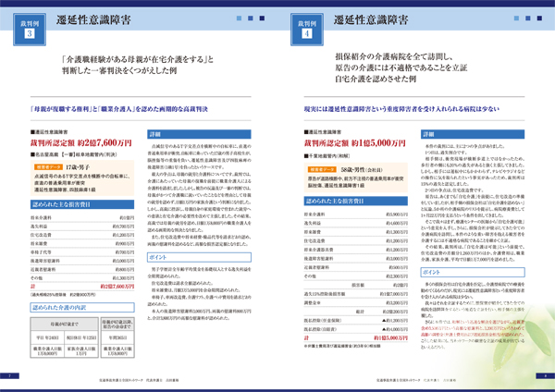Viewport: 555px width, 392px height.
Task: Click headline 「介護職経験がある母親が在宅介護をする」と
Action: coord(138,59)
